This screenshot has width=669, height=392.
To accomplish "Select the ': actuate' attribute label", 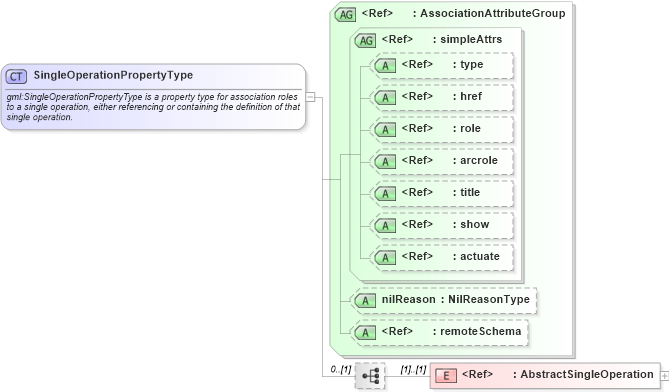I will click(x=476, y=256).
